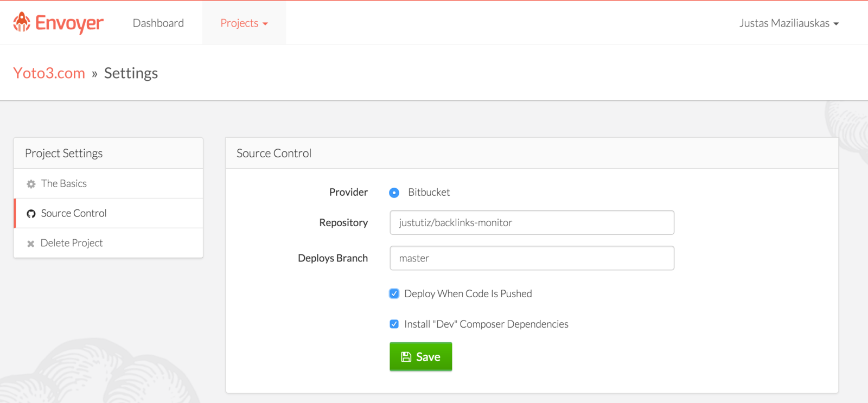Select the Bitbucket provider radio button
Image resolution: width=868 pixels, height=403 pixels.
394,193
